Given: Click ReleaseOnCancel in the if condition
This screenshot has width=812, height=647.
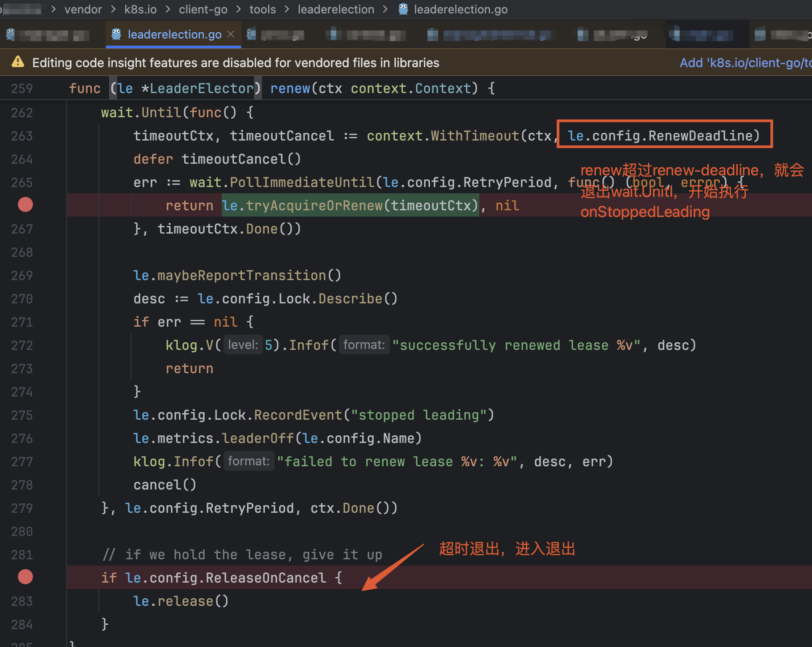Looking at the screenshot, I should pyautogui.click(x=266, y=578).
